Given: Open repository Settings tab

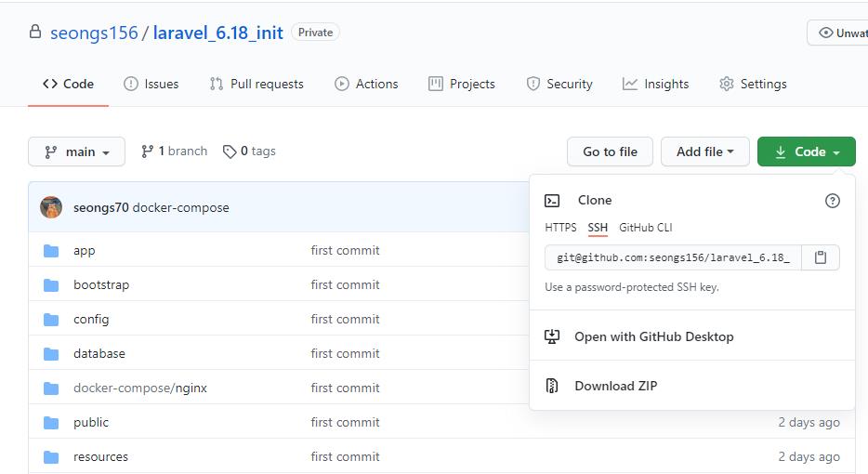Looking at the screenshot, I should (x=753, y=84).
